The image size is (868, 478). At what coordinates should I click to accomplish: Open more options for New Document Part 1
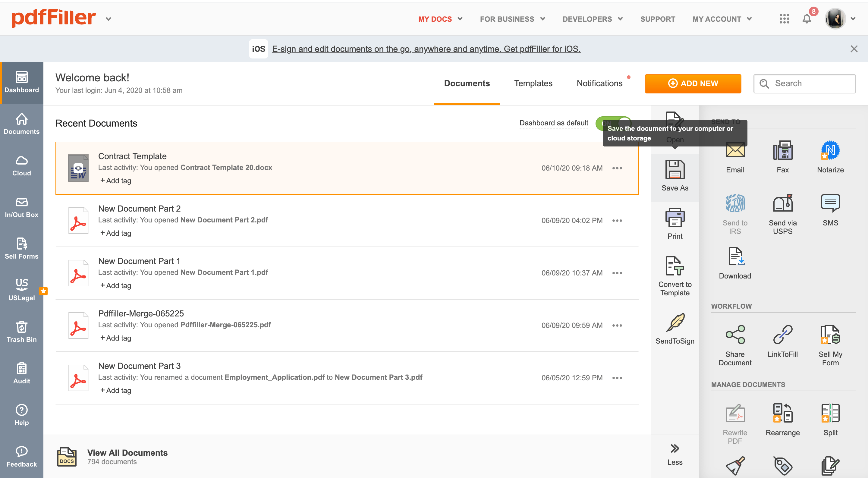pyautogui.click(x=617, y=273)
